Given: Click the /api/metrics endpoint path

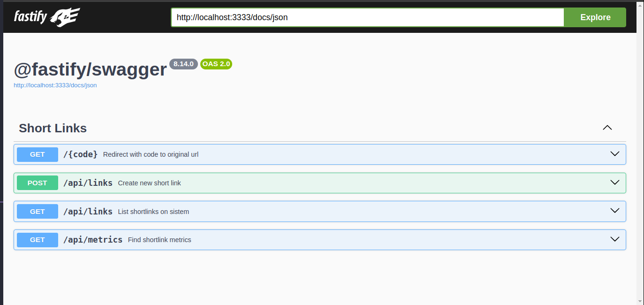Looking at the screenshot, I should pyautogui.click(x=93, y=240).
